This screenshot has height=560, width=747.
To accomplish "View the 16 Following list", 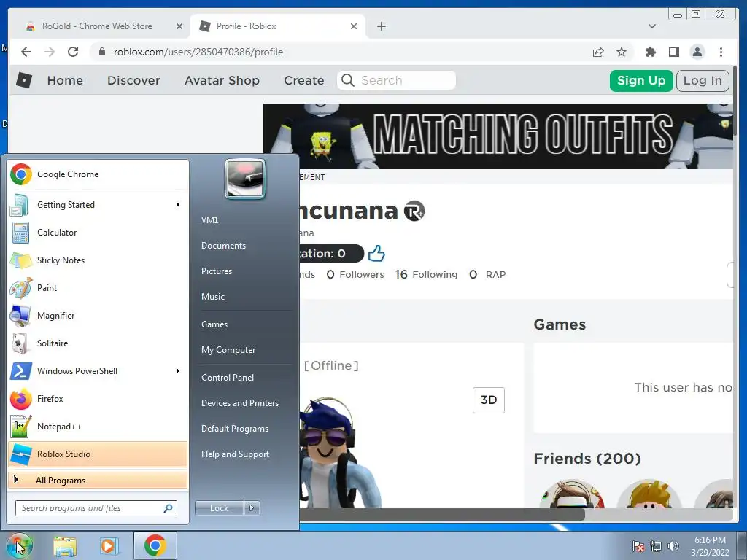I will [426, 275].
